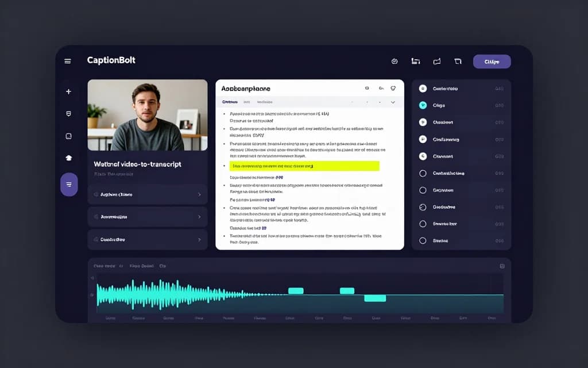Toggle the third filled circle in right list
This screenshot has width=588, height=368.
point(423,122)
